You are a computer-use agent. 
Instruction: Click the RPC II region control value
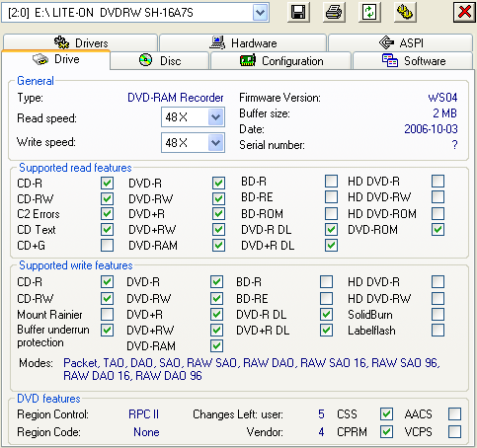click(144, 414)
